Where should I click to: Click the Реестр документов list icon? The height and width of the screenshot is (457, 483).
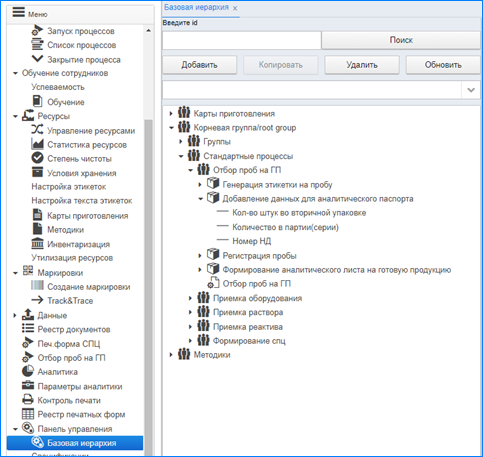click(x=28, y=329)
